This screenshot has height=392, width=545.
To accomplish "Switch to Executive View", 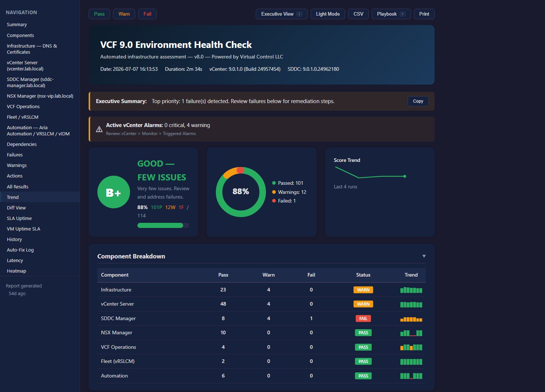I will (282, 14).
